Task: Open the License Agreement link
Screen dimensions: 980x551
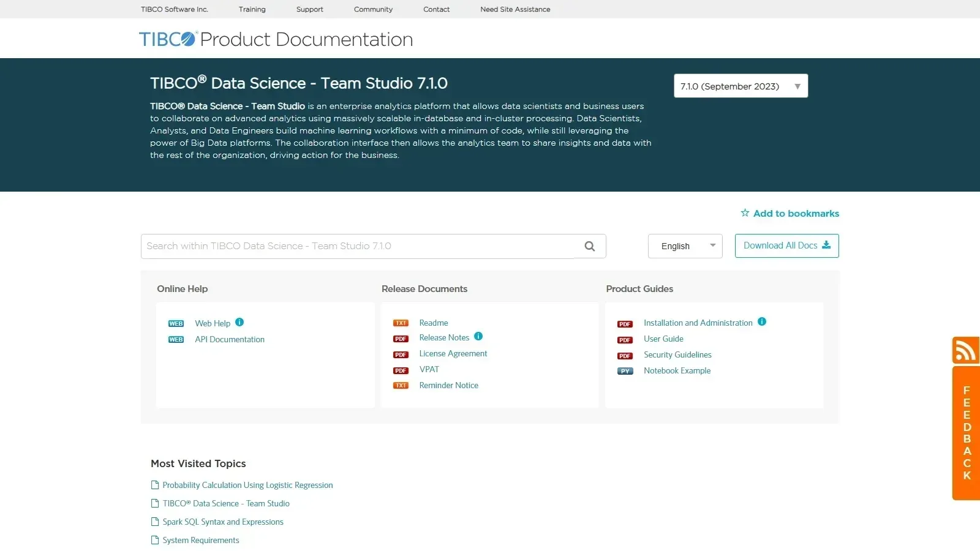Action: (453, 353)
